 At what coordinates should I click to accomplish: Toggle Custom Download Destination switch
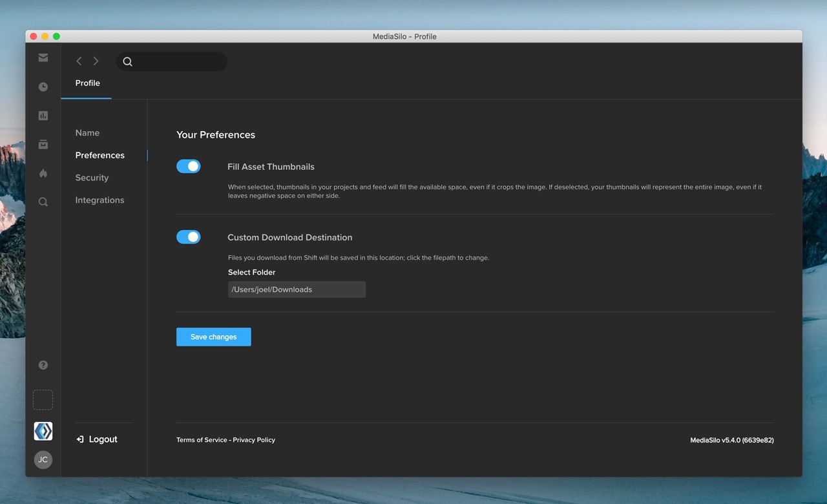(x=189, y=237)
